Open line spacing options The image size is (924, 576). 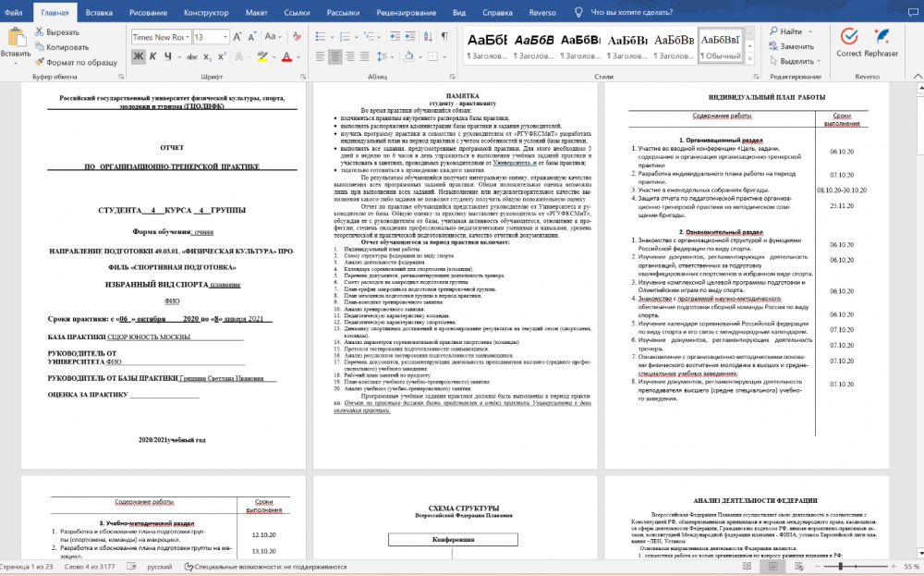(382, 56)
